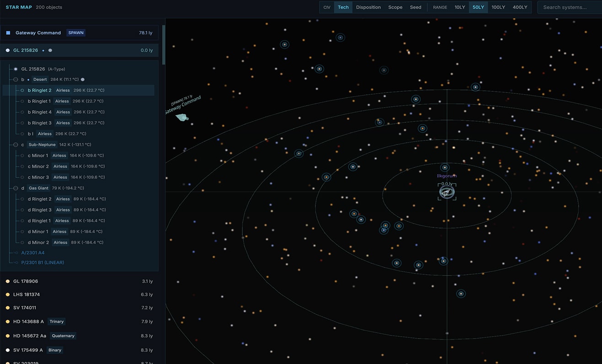Switch to the Disposition view tab

coord(368,7)
